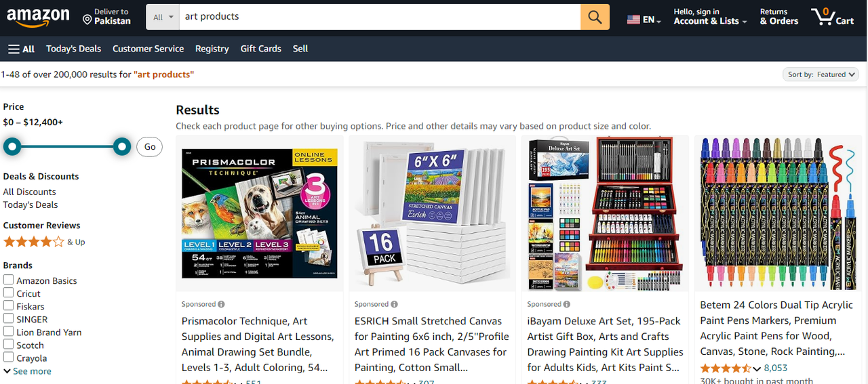The width and height of the screenshot is (868, 384).
Task: Click the Amazon logo
Action: [38, 17]
